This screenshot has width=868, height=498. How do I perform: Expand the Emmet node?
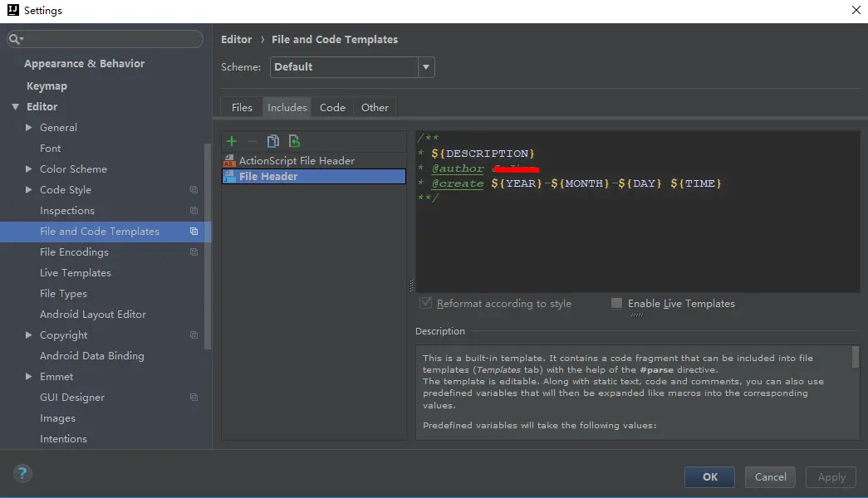click(x=29, y=376)
